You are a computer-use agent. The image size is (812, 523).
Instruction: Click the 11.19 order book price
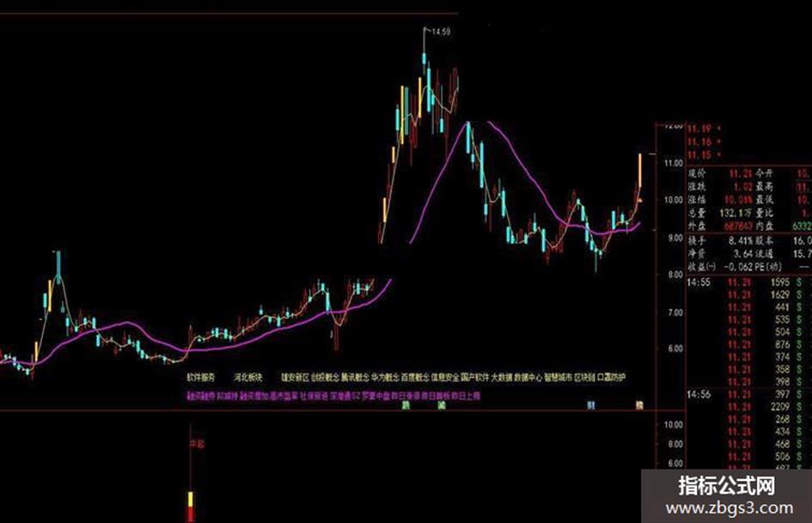699,129
